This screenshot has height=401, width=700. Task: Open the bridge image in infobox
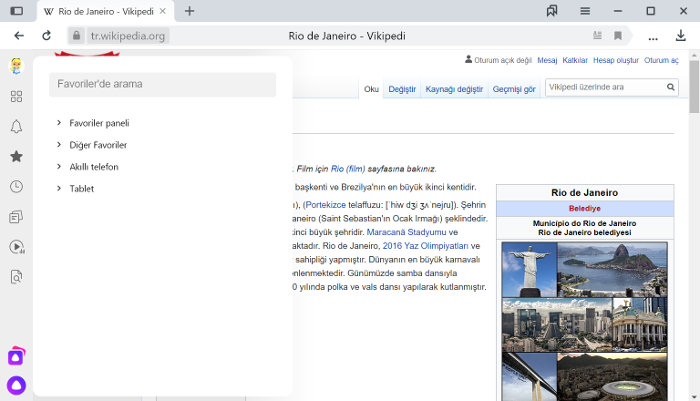click(529, 377)
